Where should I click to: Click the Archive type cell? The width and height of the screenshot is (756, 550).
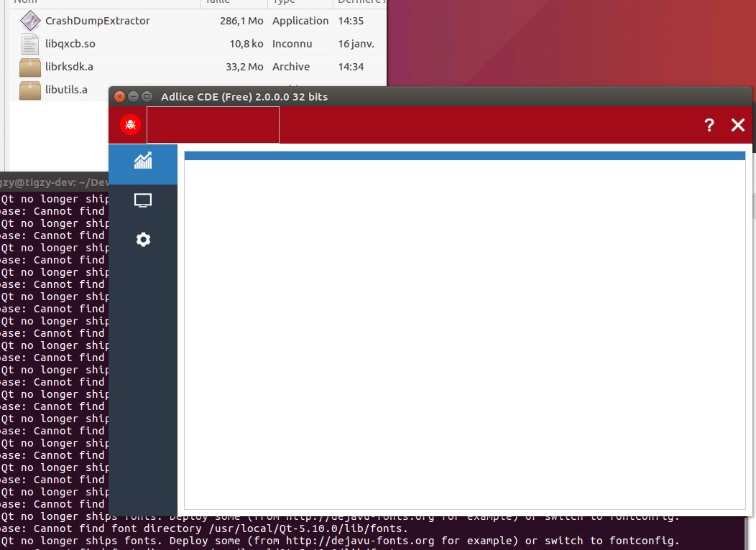click(x=291, y=67)
